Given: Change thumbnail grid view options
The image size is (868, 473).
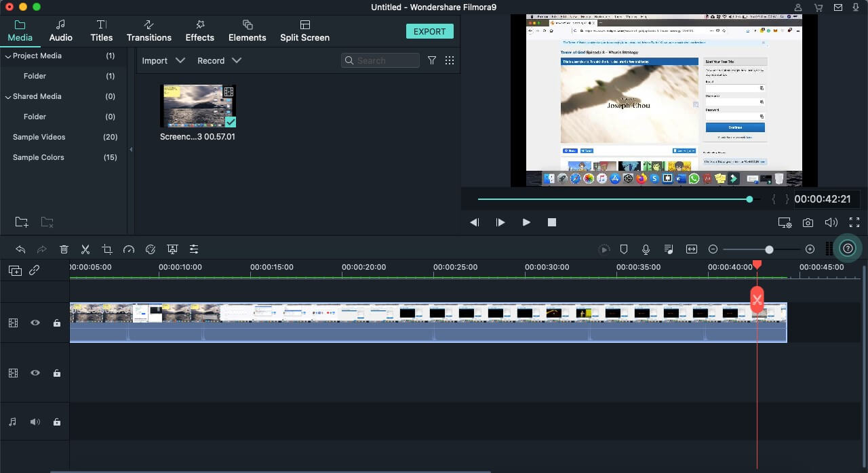Looking at the screenshot, I should click(449, 60).
